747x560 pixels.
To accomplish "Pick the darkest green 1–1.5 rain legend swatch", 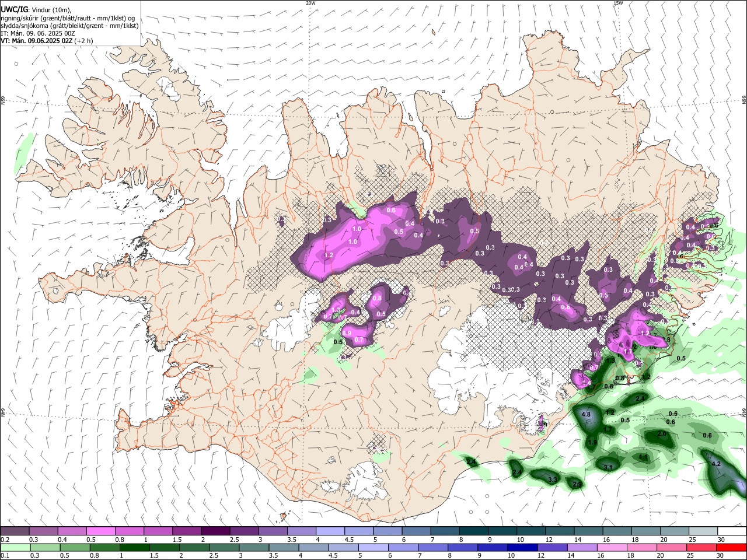I will [135, 547].
